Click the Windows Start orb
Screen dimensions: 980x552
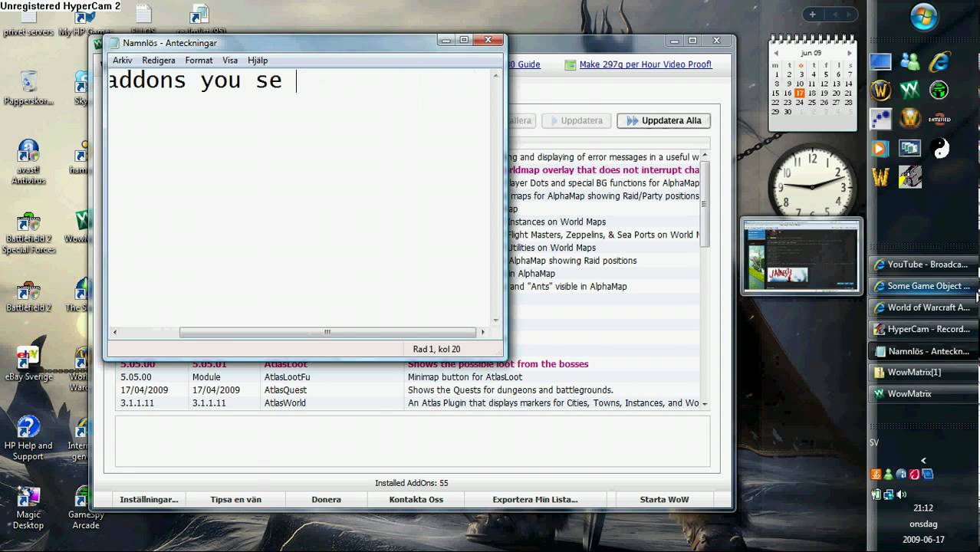pos(924,17)
